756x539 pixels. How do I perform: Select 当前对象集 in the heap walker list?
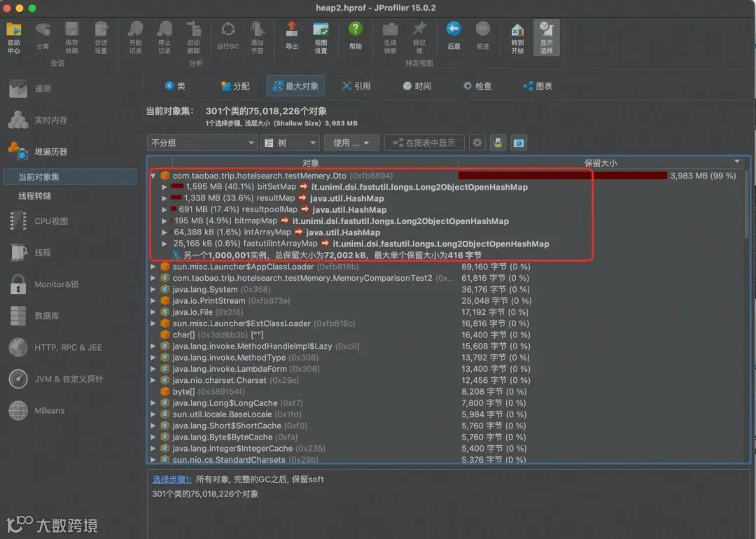pyautogui.click(x=70, y=177)
